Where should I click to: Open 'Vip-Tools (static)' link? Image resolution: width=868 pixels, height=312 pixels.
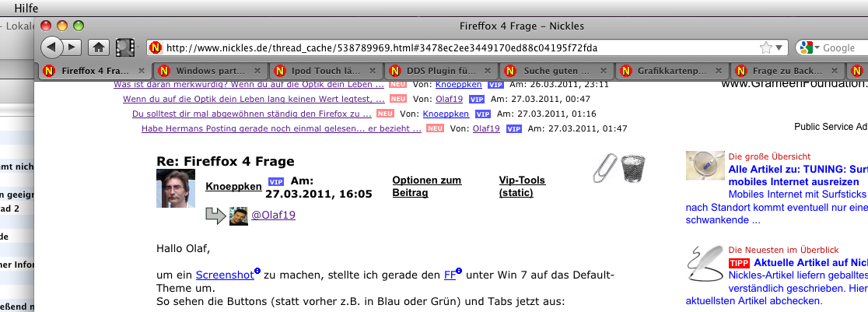(522, 186)
